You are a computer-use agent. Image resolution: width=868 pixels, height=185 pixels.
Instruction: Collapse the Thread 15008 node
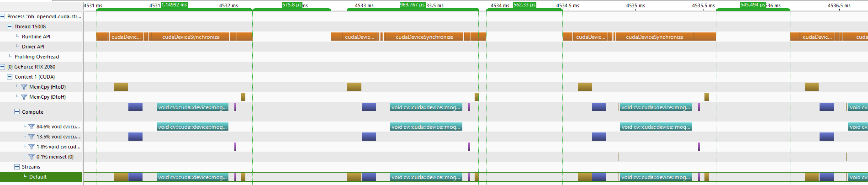[x=10, y=26]
